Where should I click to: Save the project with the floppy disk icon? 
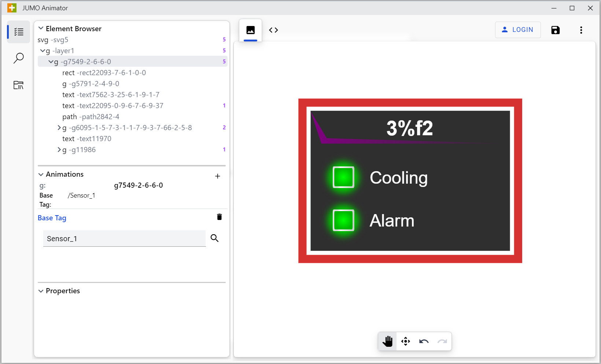tap(555, 30)
